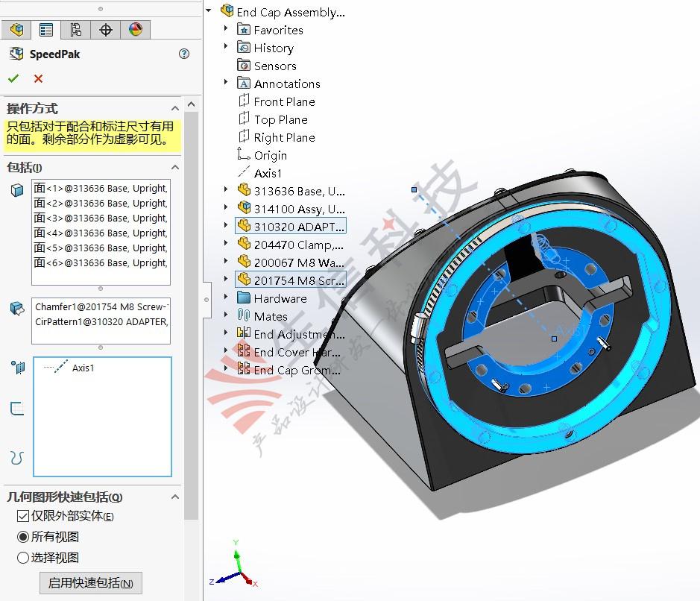The height and width of the screenshot is (601, 700).
Task: Select the Hardware folder icon in the tree
Action: [x=245, y=298]
